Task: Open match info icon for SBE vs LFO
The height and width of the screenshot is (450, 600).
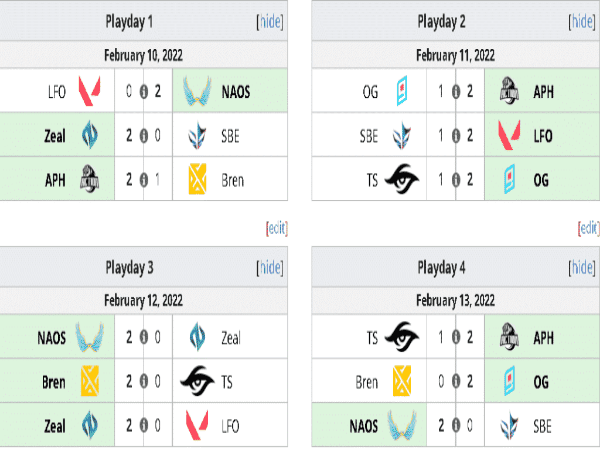Action: [x=455, y=137]
